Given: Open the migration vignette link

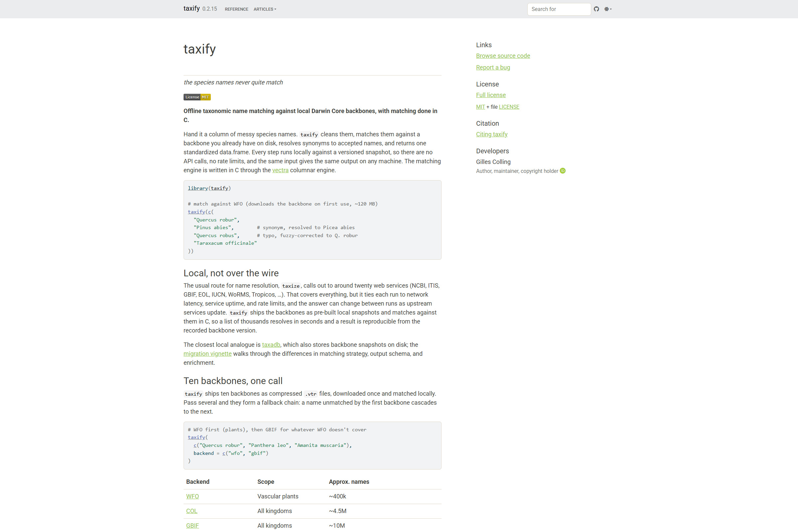Looking at the screenshot, I should [x=207, y=353].
